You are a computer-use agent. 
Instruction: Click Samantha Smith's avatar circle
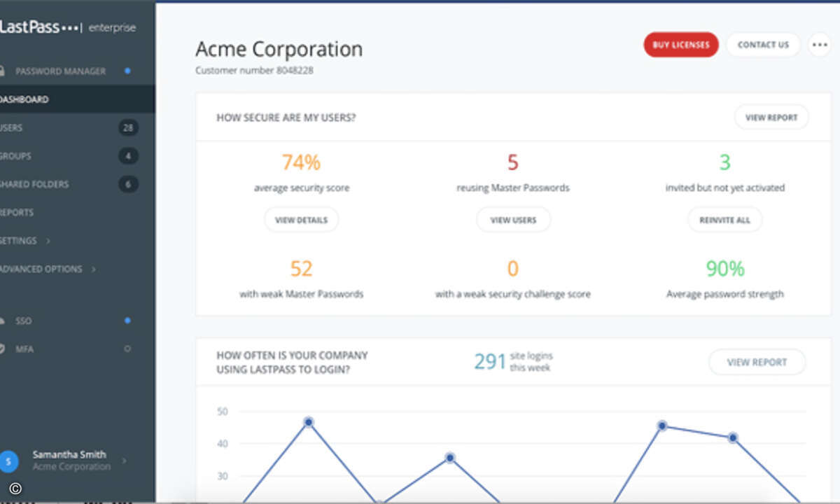[x=8, y=461]
